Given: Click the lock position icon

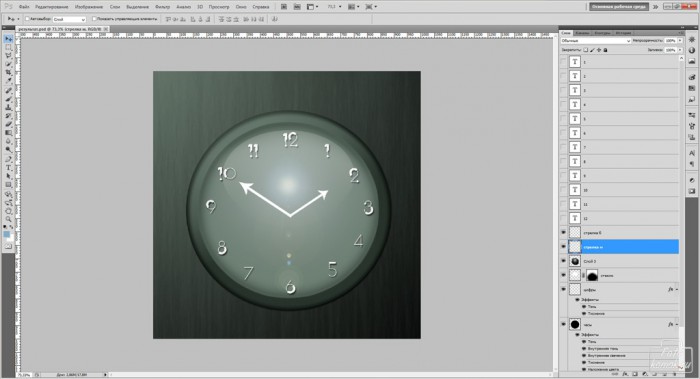Looking at the screenshot, I should click(x=599, y=50).
